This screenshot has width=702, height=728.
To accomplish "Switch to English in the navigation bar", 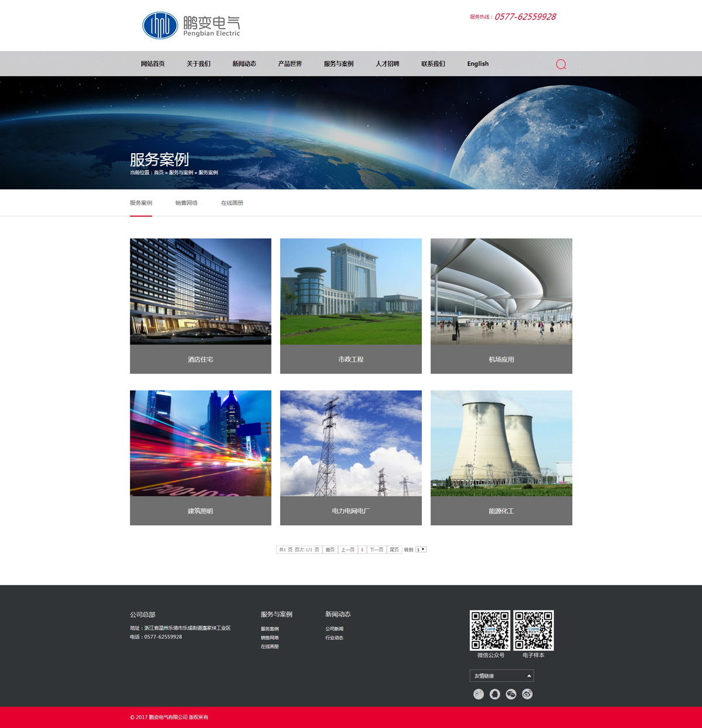I will point(477,64).
